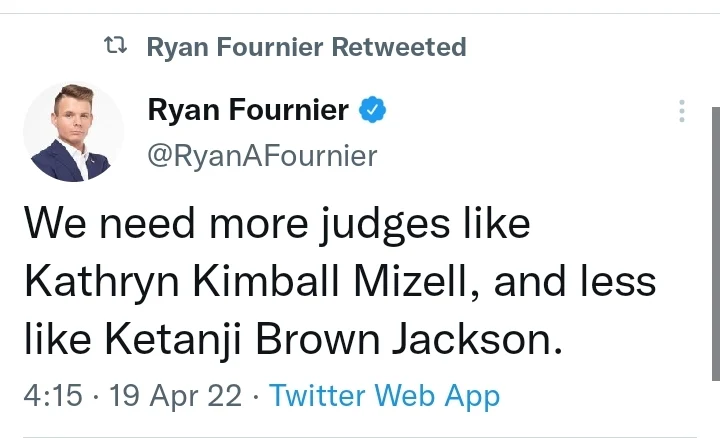Click the retweet arrows icon above the tweet
The image size is (720, 438).
(x=116, y=46)
